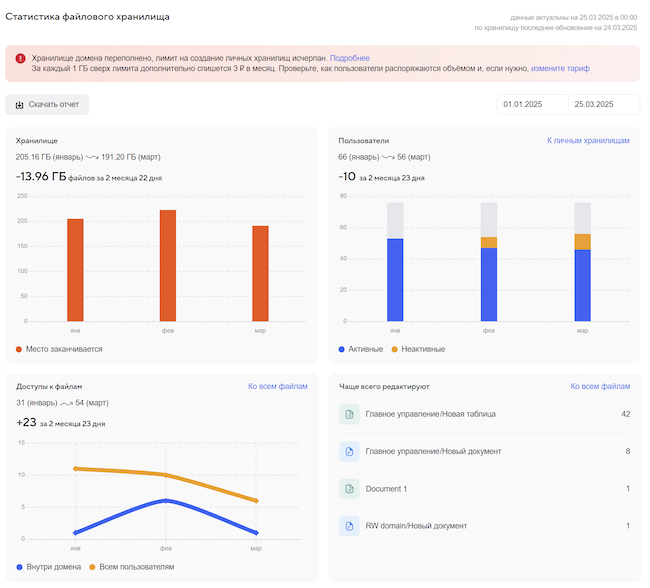The image size is (650, 588).
Task: Toggle the Активные legend marker
Action: (x=343, y=349)
